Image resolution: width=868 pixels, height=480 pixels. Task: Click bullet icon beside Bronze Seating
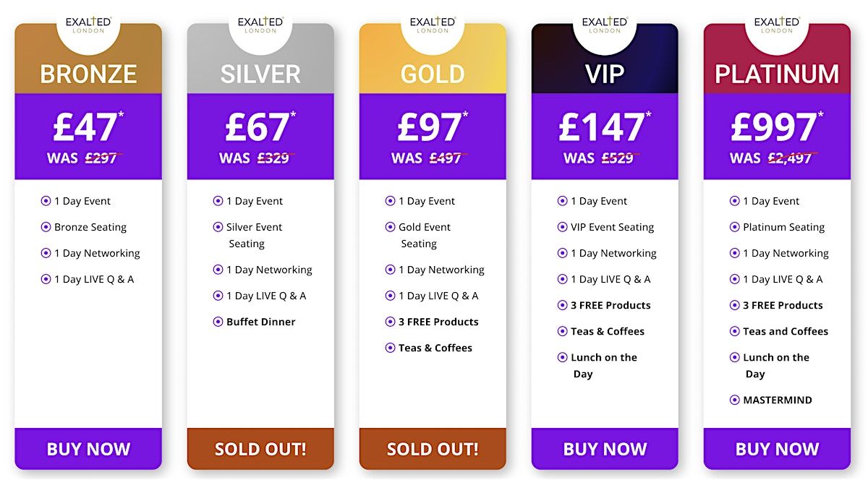46,227
